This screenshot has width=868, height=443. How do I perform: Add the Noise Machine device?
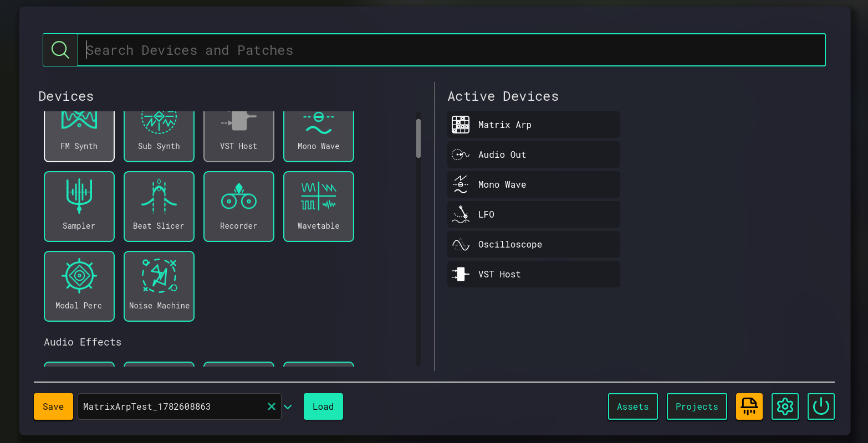coord(159,286)
